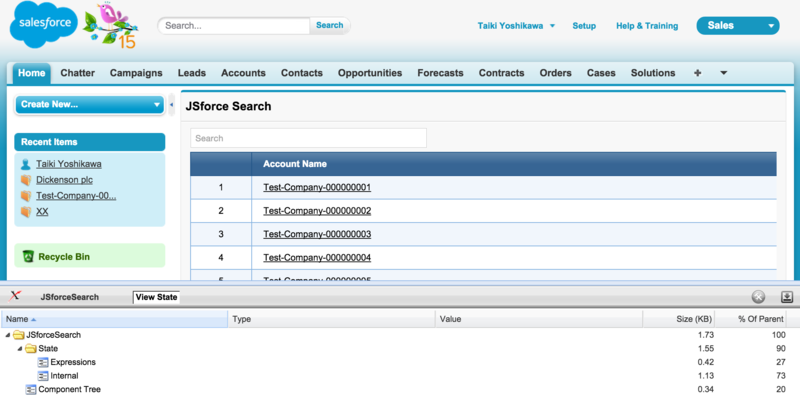Open the tab overflow arrow after plus
This screenshot has height=405, width=800.
coord(723,73)
